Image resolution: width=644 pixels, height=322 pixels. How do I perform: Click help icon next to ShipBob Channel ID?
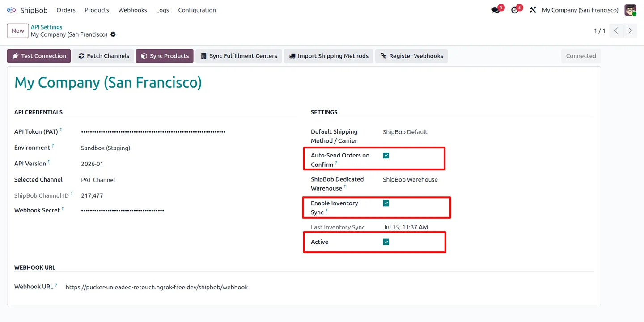[x=72, y=194]
